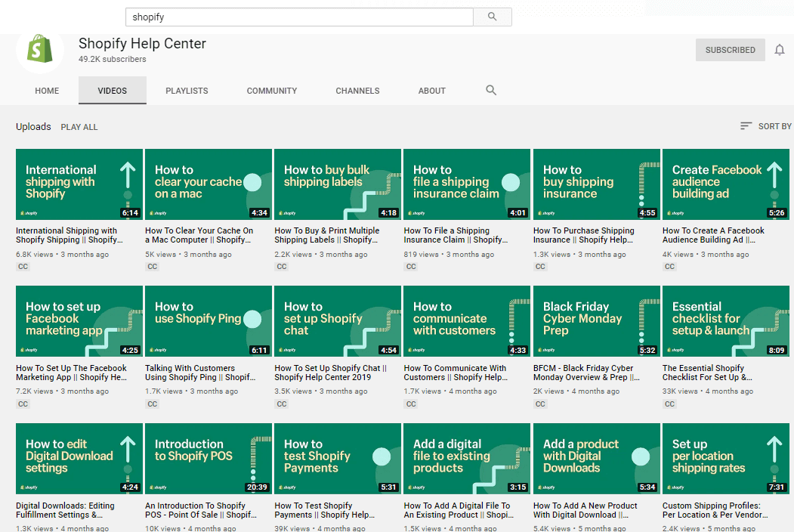Open How to use Shopify Ping thumbnail

pos(208,321)
